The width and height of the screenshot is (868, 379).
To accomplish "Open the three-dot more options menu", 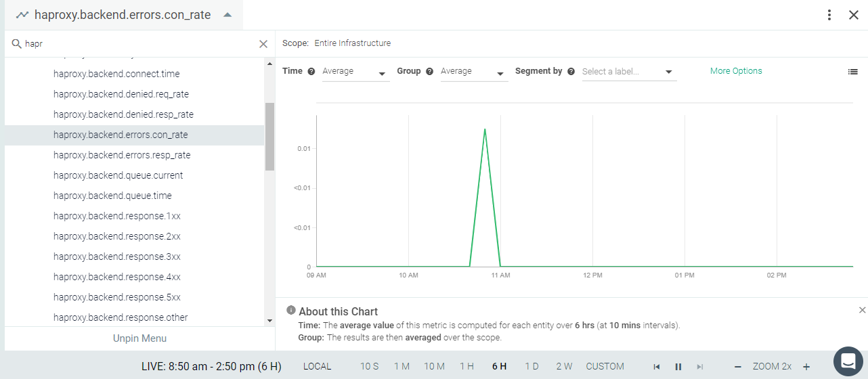I will pyautogui.click(x=829, y=15).
